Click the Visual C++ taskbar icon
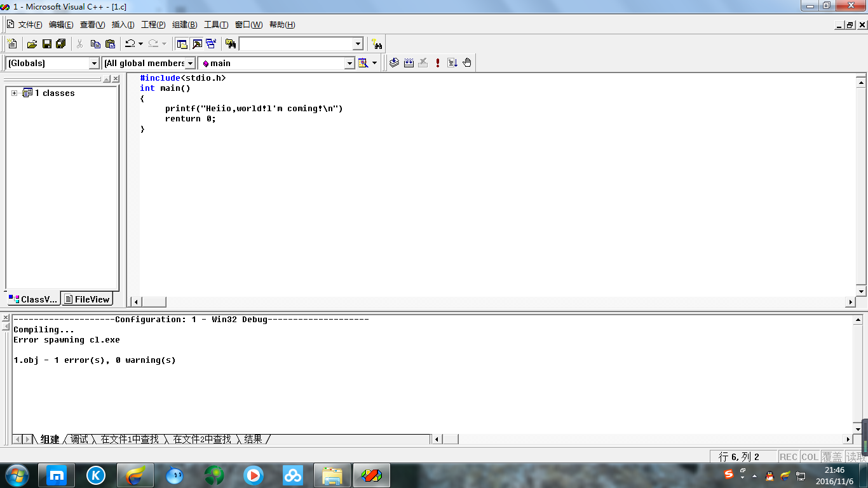This screenshot has height=488, width=868. click(x=372, y=475)
